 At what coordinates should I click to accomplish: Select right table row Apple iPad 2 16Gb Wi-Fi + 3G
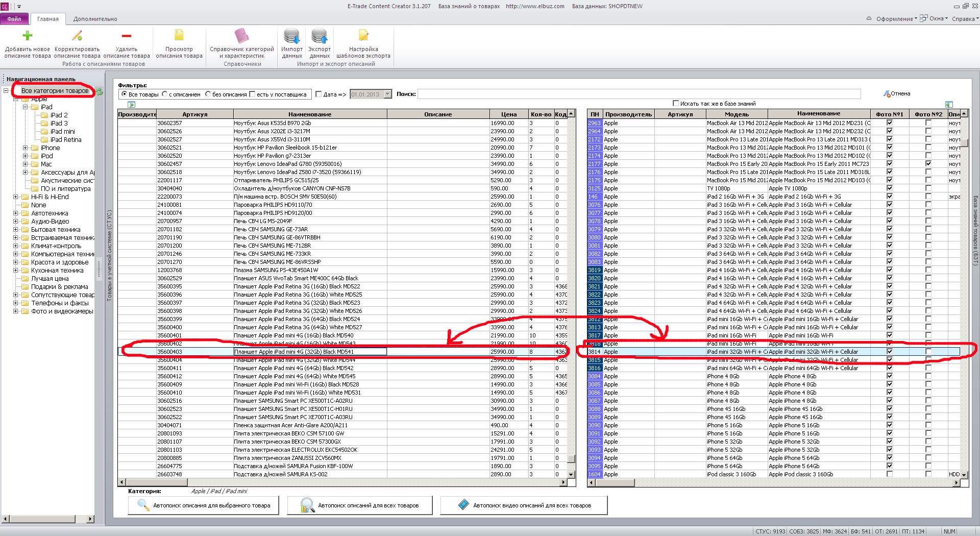click(x=774, y=197)
